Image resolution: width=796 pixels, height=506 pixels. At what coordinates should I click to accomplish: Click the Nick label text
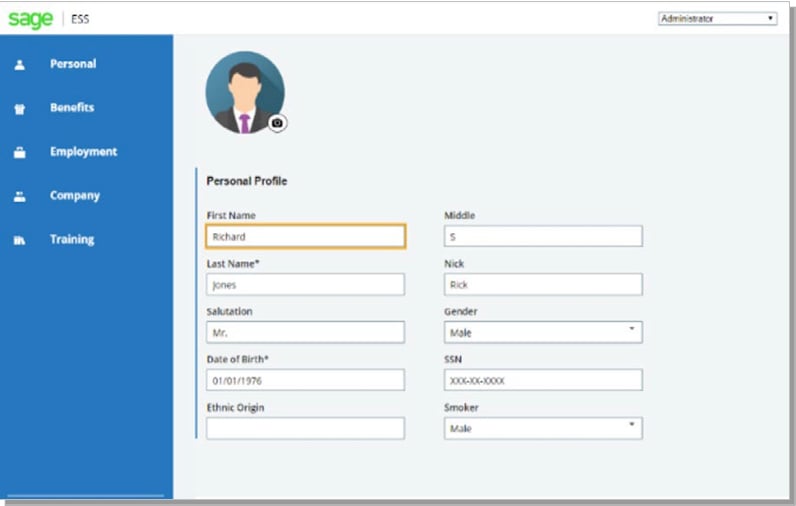tap(454, 264)
